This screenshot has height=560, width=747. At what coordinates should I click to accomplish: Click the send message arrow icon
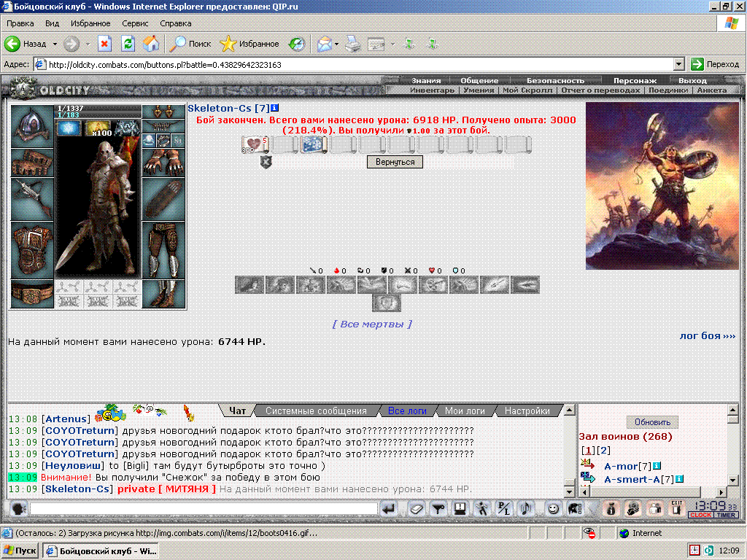pyautogui.click(x=390, y=509)
